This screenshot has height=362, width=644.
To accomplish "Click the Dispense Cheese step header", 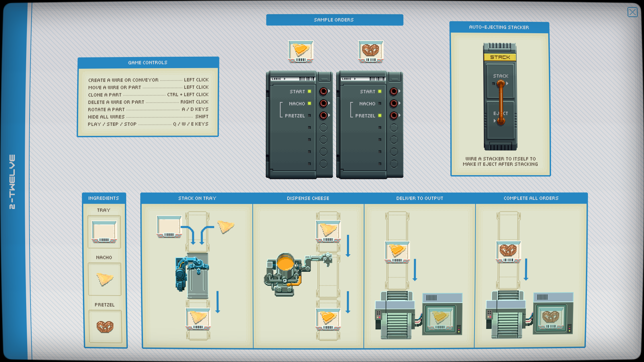I will [x=308, y=198].
